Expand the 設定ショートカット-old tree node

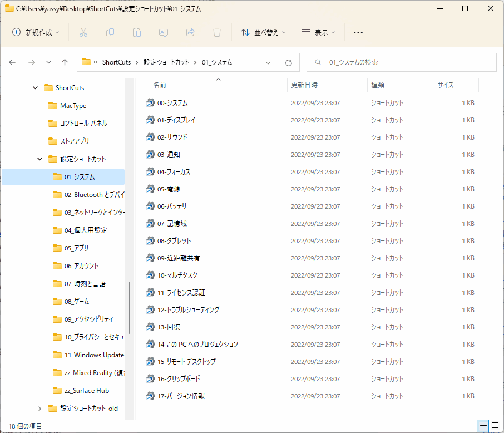coord(39,409)
